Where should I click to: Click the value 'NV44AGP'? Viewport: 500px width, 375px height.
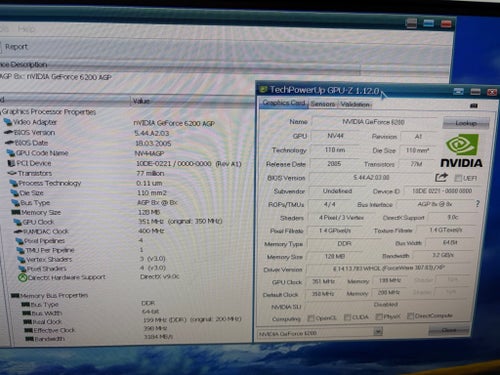tap(149, 153)
